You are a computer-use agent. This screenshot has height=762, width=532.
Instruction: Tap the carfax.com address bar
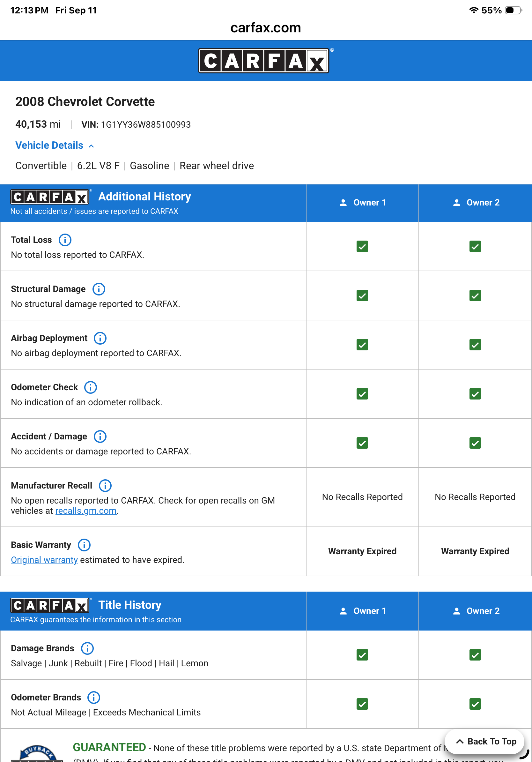coord(266,27)
